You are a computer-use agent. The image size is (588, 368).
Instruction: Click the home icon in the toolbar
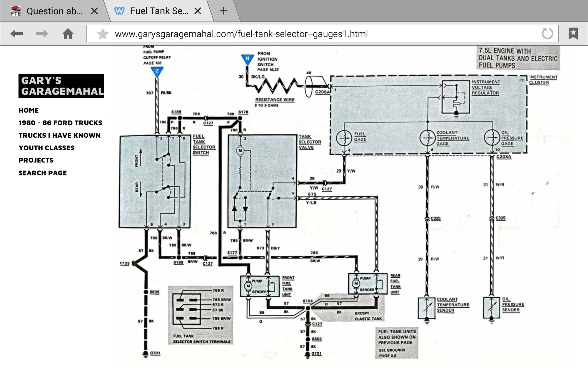(x=68, y=33)
